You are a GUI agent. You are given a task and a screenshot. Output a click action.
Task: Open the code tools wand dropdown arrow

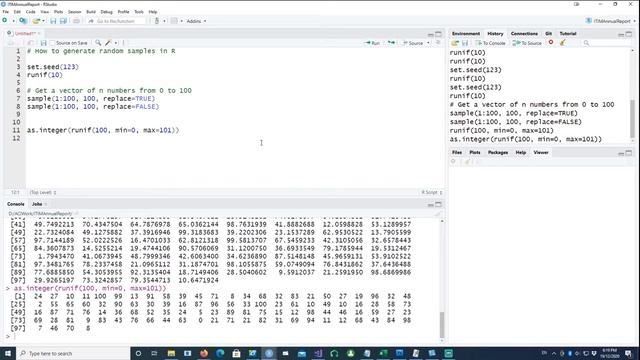click(x=116, y=43)
